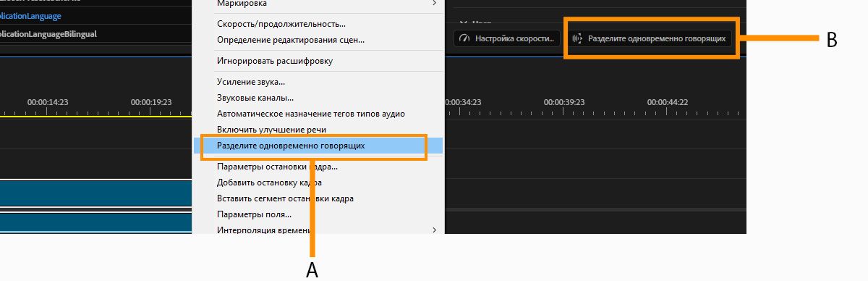Screen dimensions: 868x281
Task: Click Разделите одновременно говорящих button in panel
Action: 649,38
